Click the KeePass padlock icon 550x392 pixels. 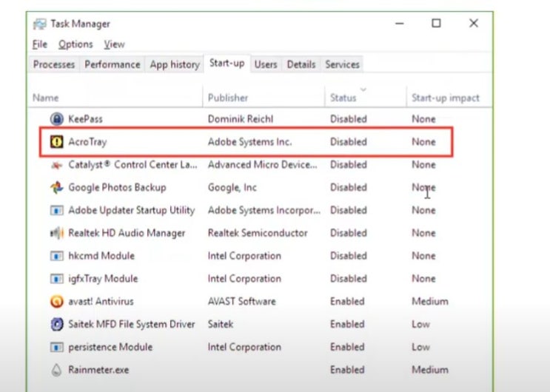coord(56,119)
